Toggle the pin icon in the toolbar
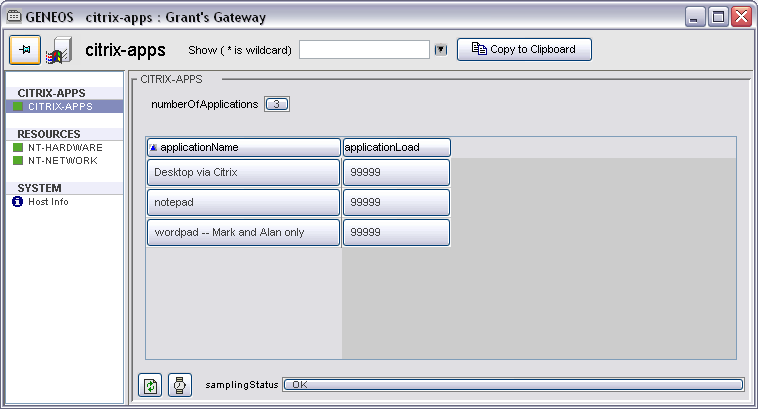 pos(25,50)
